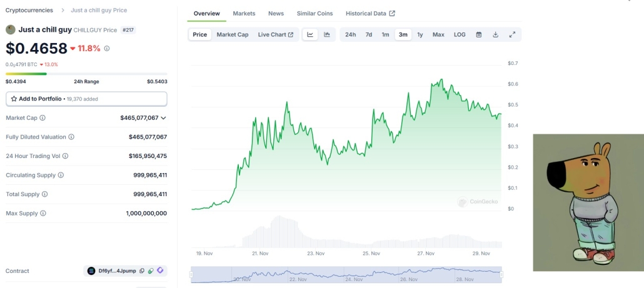Copy the contract address icon
The image size is (644, 288).
[x=142, y=271]
